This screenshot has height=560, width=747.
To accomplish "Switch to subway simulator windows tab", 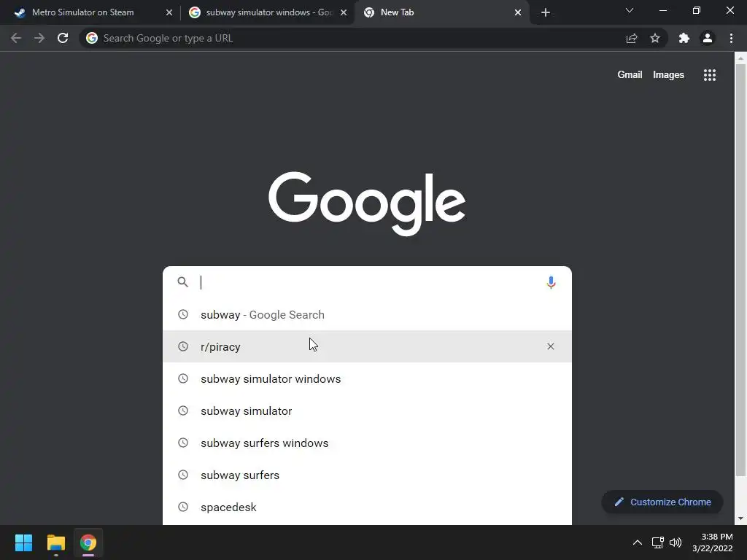I will point(268,12).
